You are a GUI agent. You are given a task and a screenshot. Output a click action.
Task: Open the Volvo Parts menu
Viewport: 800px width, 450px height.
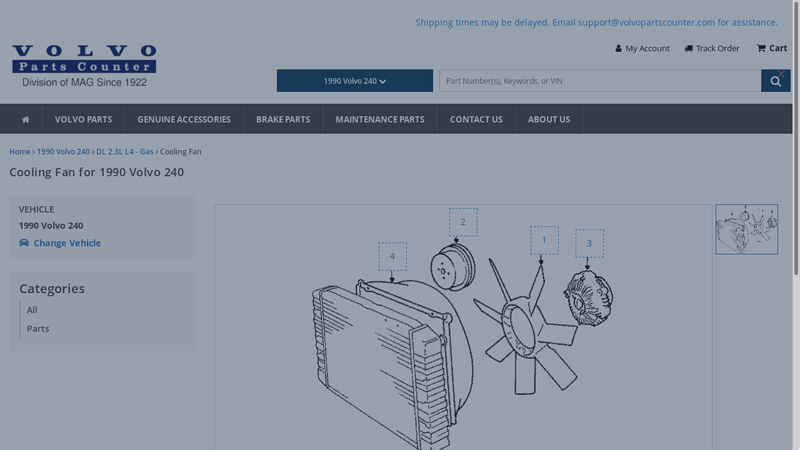click(83, 119)
